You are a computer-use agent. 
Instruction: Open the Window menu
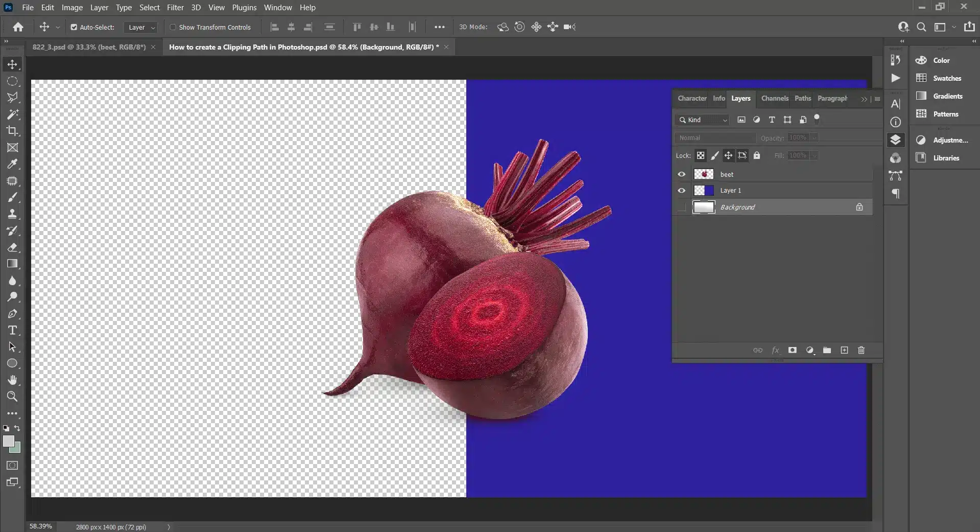278,8
